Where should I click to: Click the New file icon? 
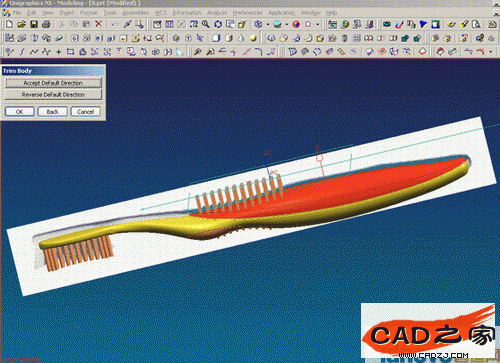click(9, 24)
